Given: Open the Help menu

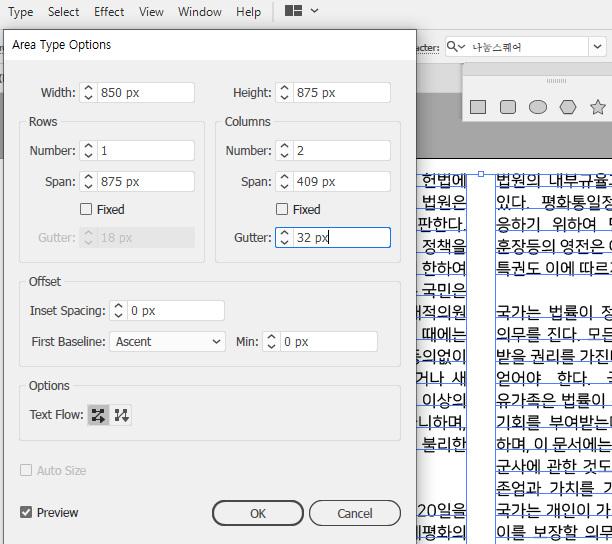Looking at the screenshot, I should tap(248, 12).
